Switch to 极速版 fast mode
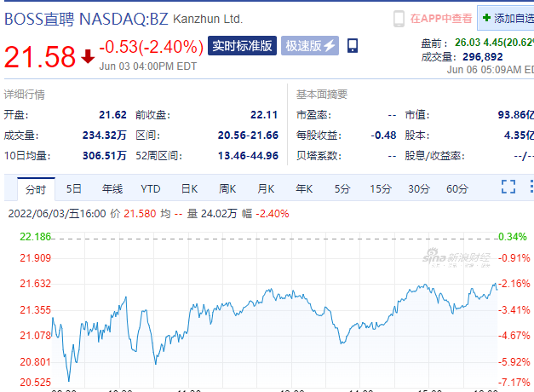The image size is (534, 392). click(x=310, y=45)
